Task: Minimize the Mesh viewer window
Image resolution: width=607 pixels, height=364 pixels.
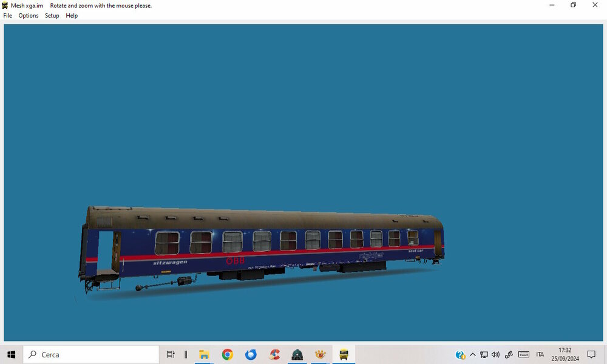Action: [552, 5]
